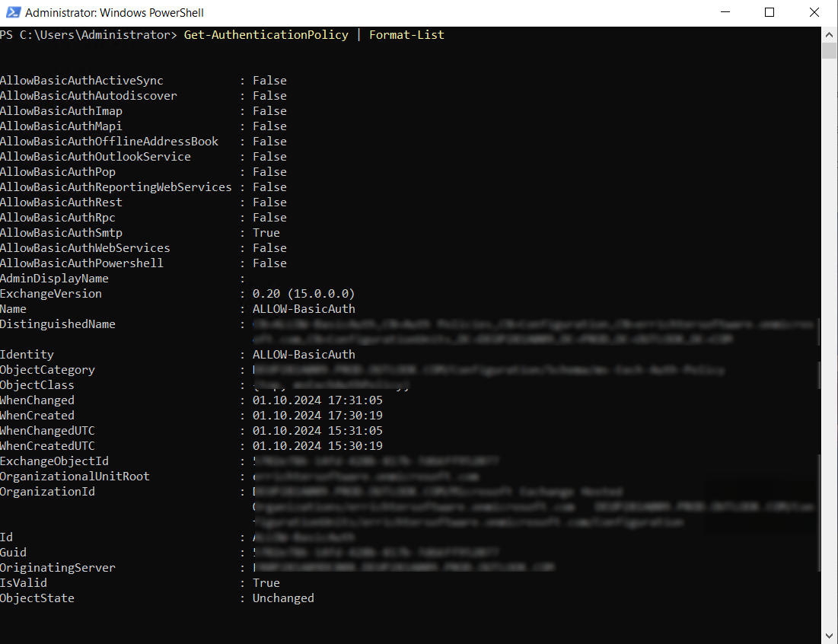The image size is (838, 644).
Task: Select the AllowBasicAuthReportingWebServices property name
Action: click(116, 187)
